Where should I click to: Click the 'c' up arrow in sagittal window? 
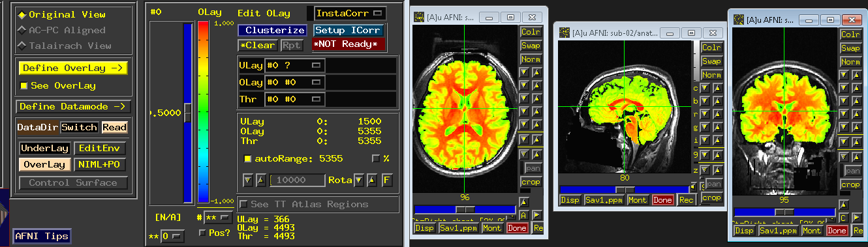(718, 88)
